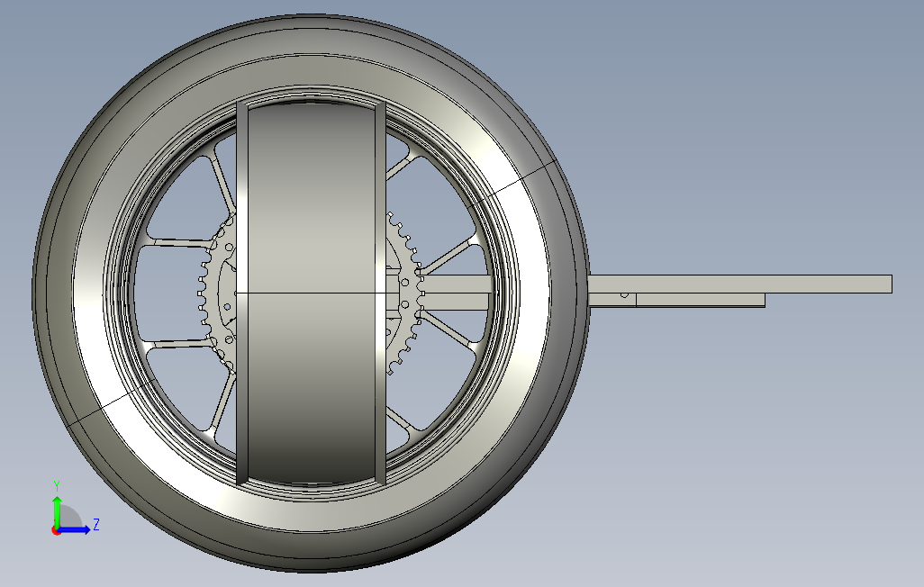The width and height of the screenshot is (924, 587).
Task: Select the toothed sprocket behind the hub
Action: tap(406, 293)
